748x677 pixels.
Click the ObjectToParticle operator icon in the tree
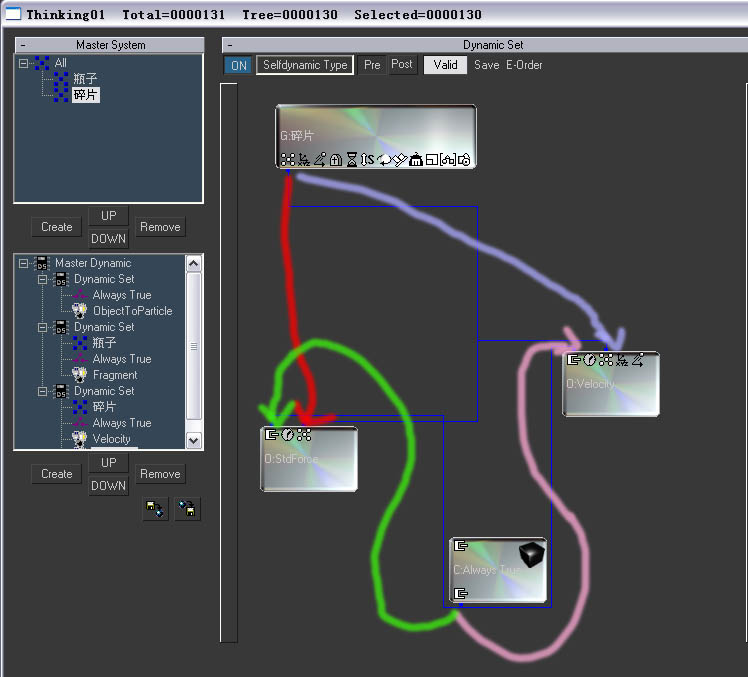tap(79, 311)
